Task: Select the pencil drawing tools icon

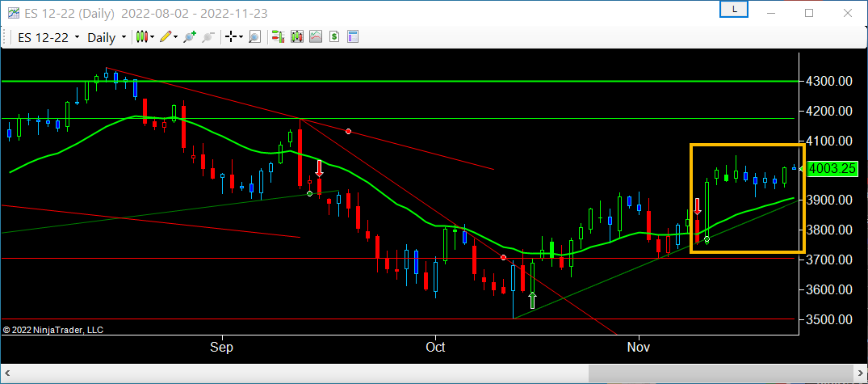Action: click(166, 37)
